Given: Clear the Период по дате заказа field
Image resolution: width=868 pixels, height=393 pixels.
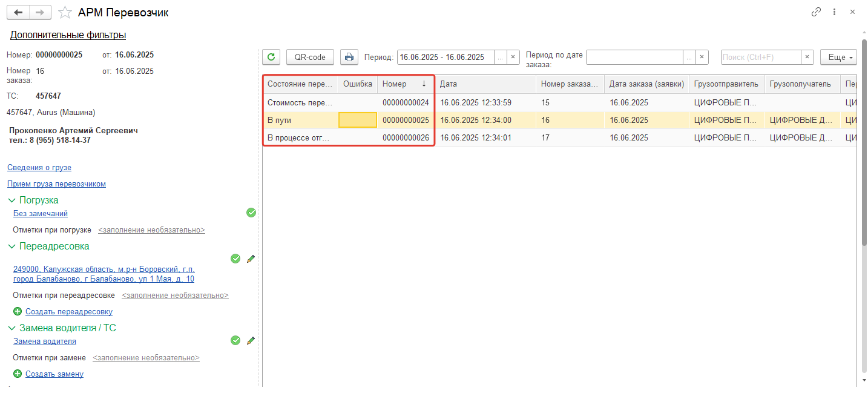Looking at the screenshot, I should pos(702,57).
